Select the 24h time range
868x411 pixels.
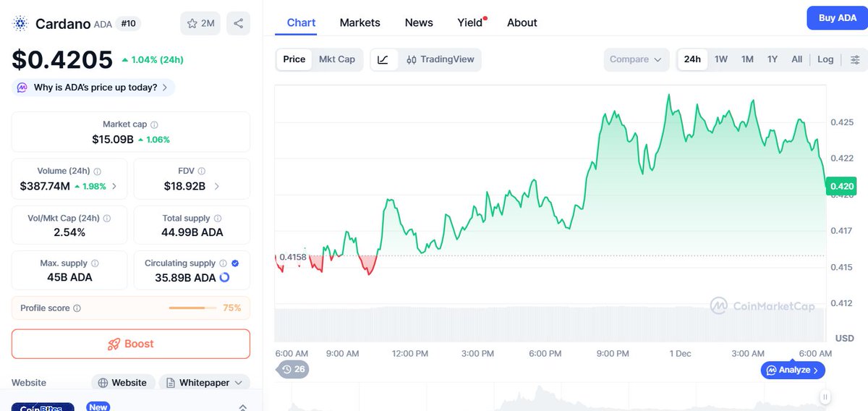tap(692, 59)
